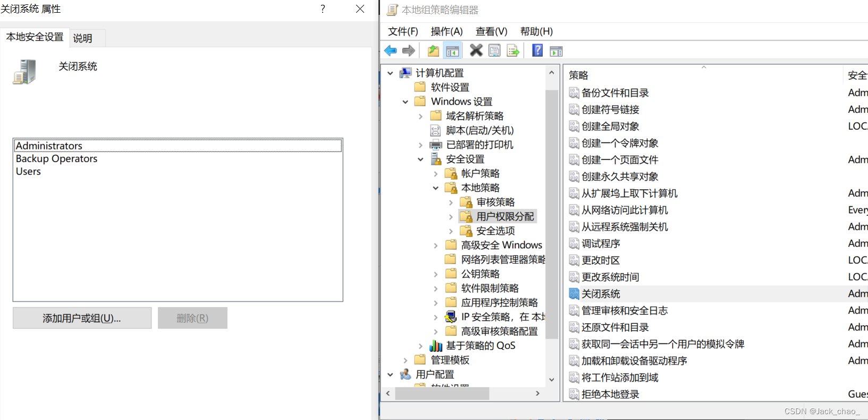This screenshot has height=420, width=868.
Task: Click the 调试程序 policy icon
Action: [574, 243]
